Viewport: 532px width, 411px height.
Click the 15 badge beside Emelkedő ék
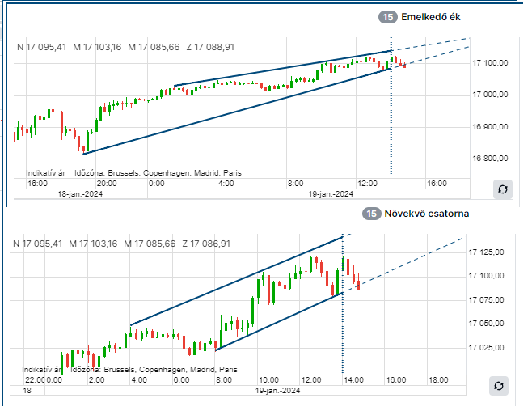point(388,17)
